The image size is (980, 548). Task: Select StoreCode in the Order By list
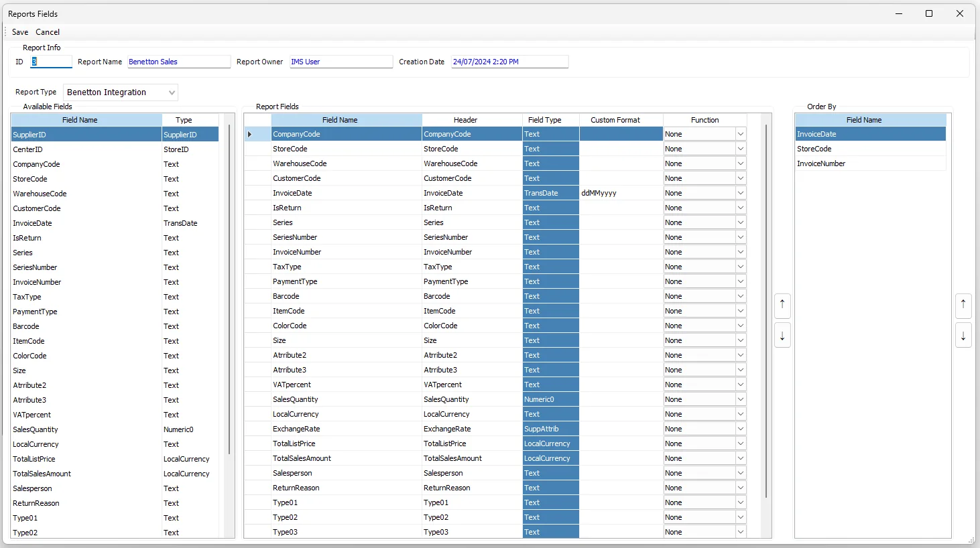871,149
